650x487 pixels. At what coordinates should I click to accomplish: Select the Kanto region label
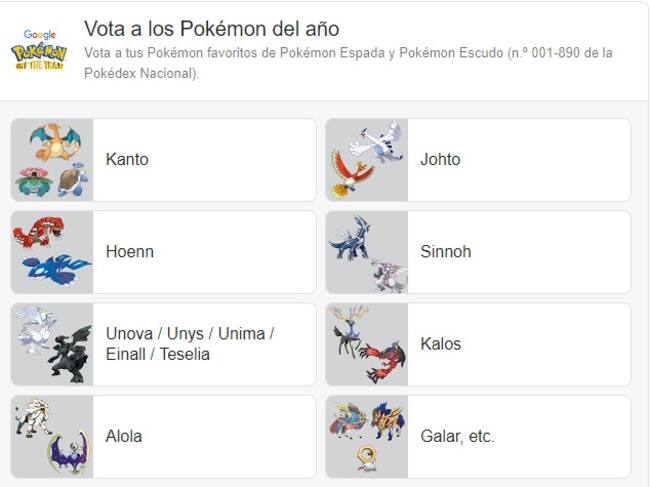pos(127,160)
